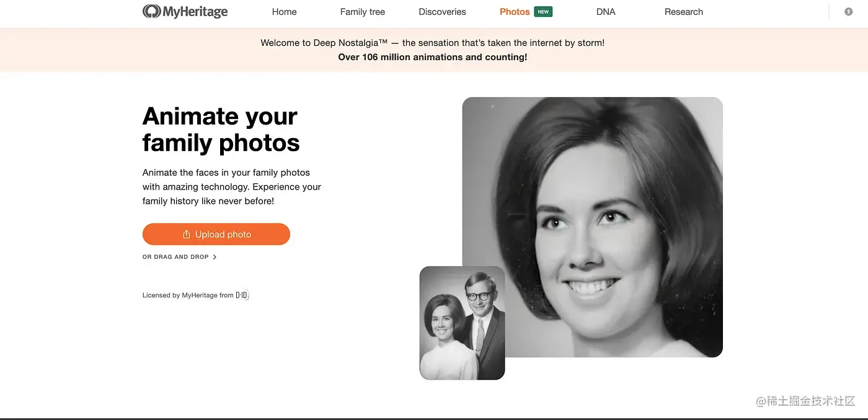The height and width of the screenshot is (420, 868).
Task: Click the 'Animate the faces' description paragraph
Action: click(232, 186)
